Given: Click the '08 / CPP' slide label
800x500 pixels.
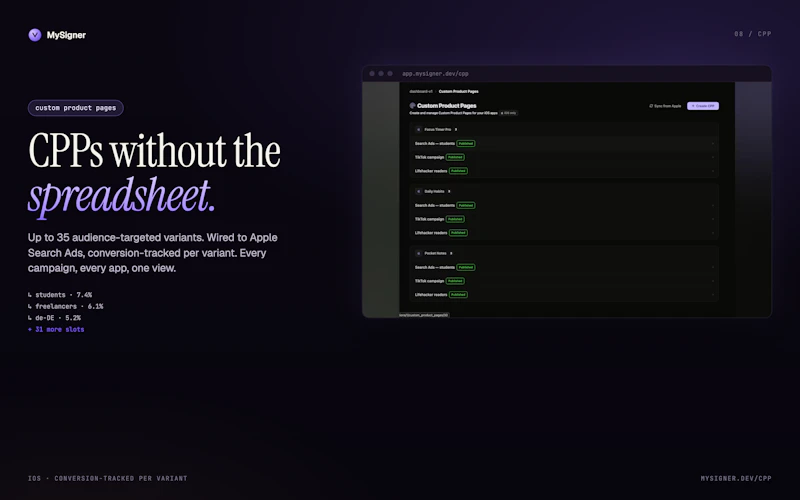Looking at the screenshot, I should coord(753,34).
